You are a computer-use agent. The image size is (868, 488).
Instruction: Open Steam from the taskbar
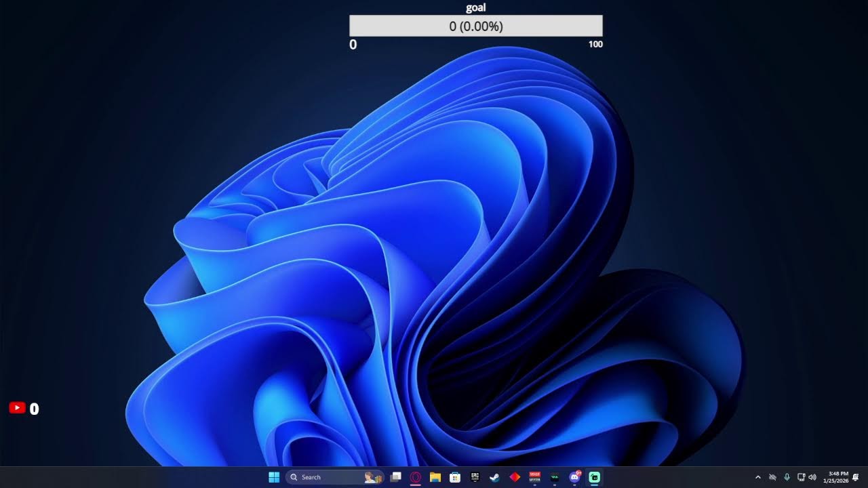(x=494, y=477)
